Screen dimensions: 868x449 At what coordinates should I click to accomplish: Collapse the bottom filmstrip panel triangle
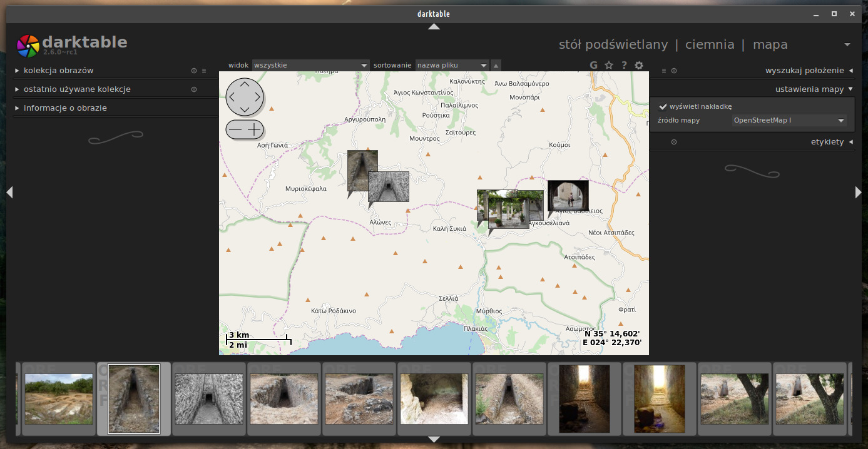pyautogui.click(x=434, y=440)
